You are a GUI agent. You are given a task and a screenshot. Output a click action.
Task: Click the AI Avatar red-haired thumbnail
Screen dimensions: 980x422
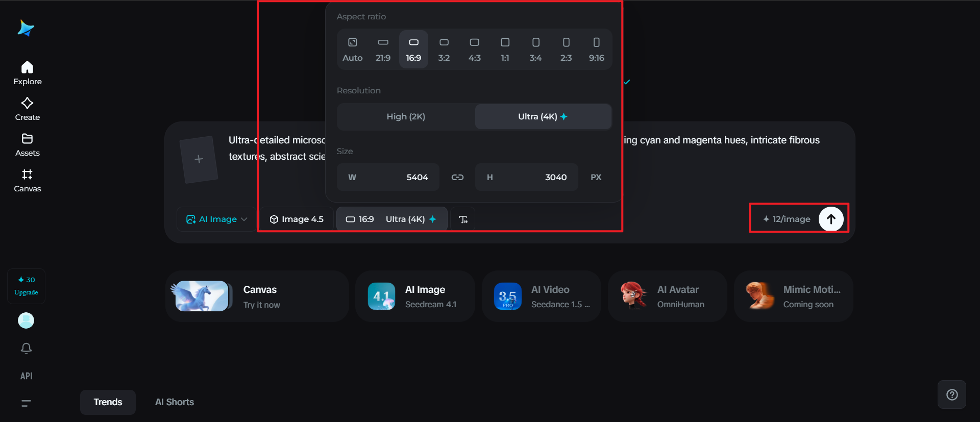633,296
